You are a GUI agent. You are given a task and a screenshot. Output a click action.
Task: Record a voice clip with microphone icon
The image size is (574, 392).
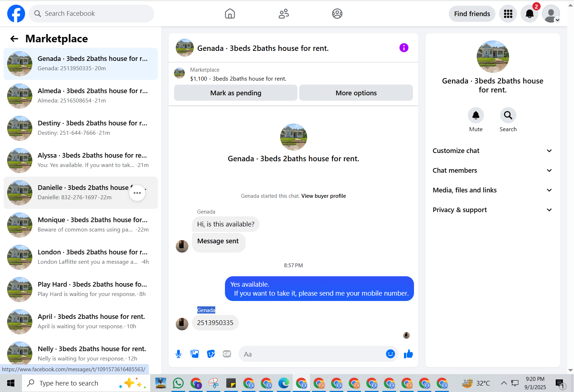click(x=178, y=354)
